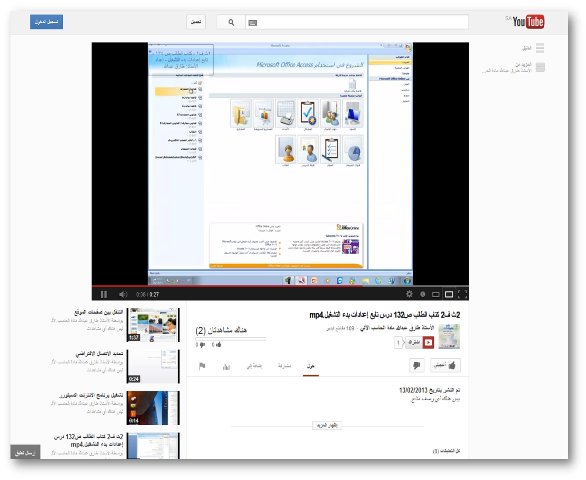Viewport: 586px width, 480px height.
Task: Click the video title ending in .mp4
Action: click(385, 315)
